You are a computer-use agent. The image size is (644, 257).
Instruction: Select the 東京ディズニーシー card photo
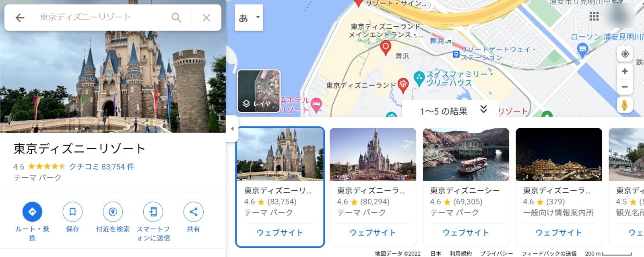(466, 154)
